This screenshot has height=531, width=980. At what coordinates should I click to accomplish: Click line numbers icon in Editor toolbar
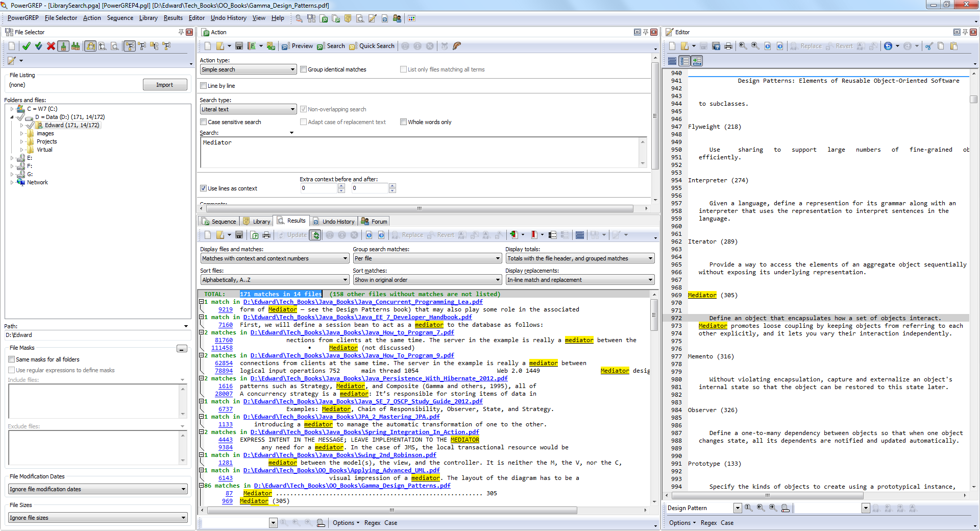(684, 61)
